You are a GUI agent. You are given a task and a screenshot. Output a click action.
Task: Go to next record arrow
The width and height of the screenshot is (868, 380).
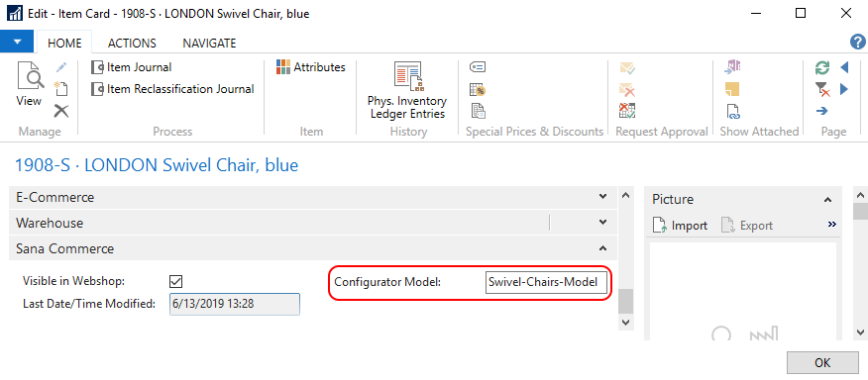point(844,89)
